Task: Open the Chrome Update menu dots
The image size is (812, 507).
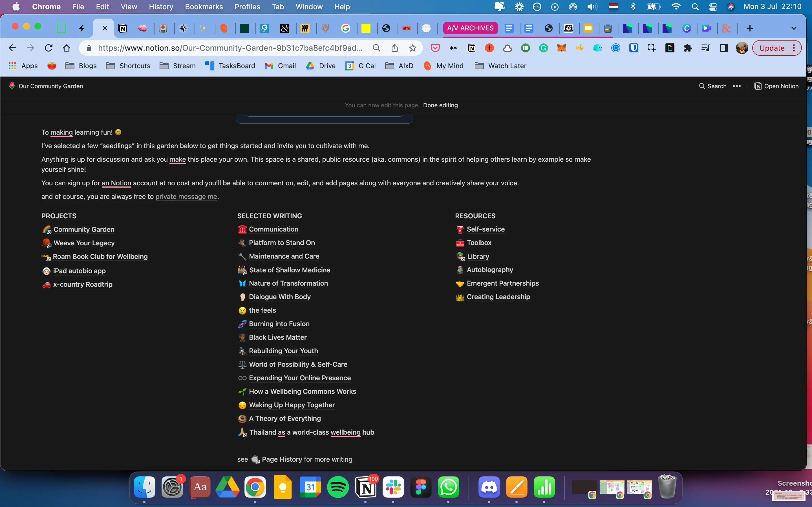Action: pyautogui.click(x=794, y=48)
